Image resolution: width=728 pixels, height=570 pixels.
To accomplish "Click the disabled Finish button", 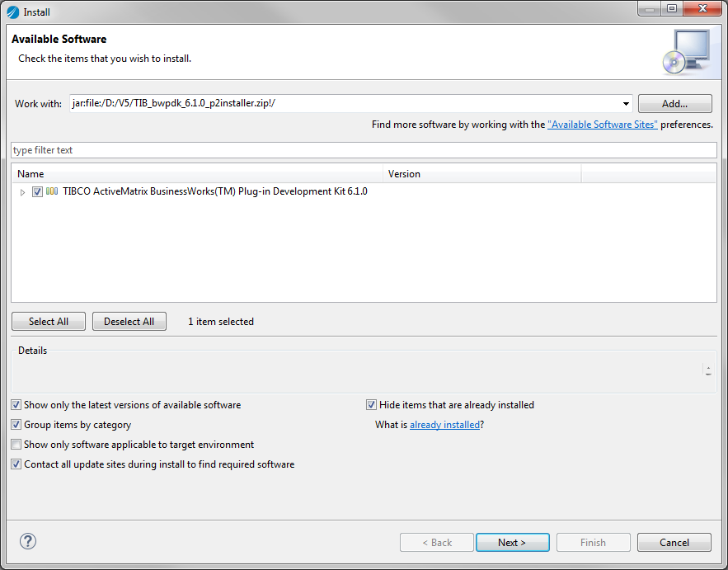I will (x=594, y=543).
